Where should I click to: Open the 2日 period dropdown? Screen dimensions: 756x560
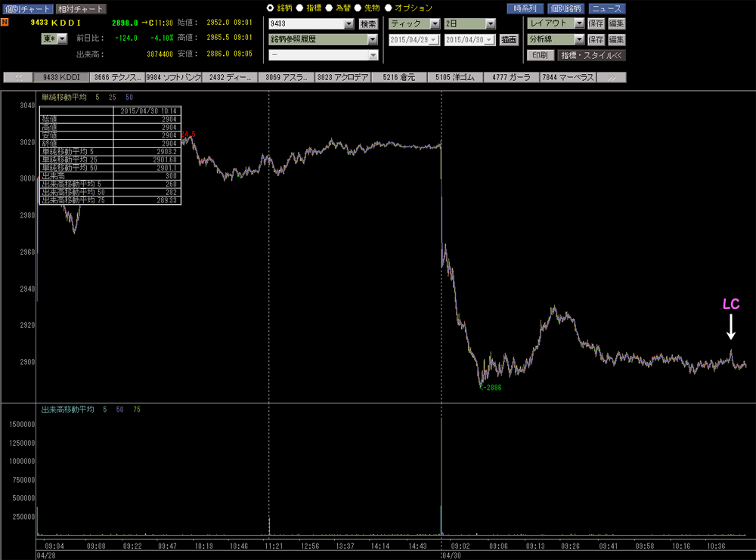[x=470, y=23]
